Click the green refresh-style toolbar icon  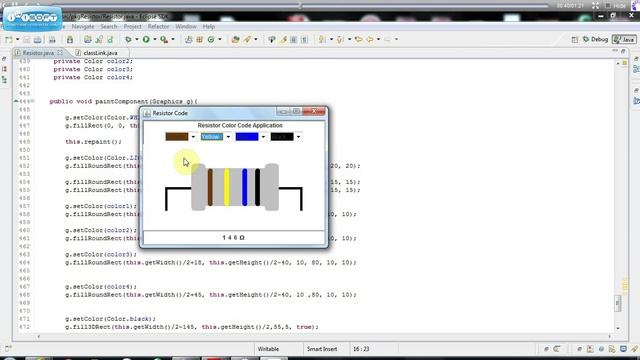[211, 40]
